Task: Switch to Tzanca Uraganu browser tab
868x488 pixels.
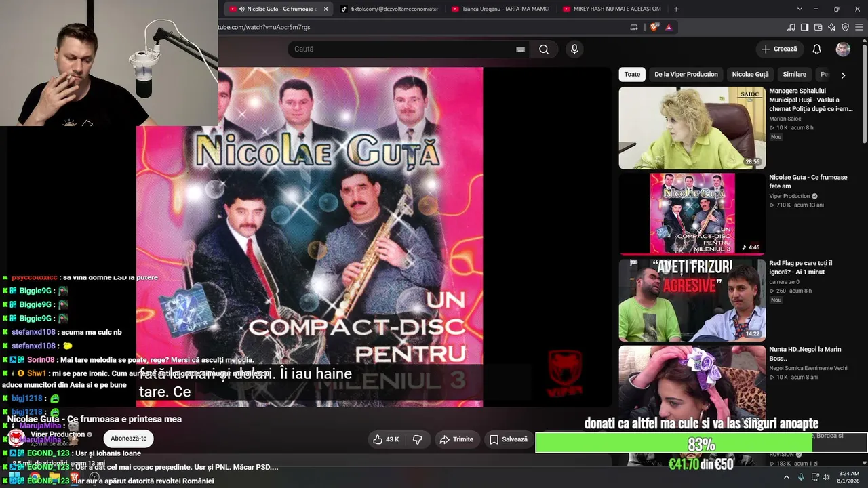Action: point(499,9)
